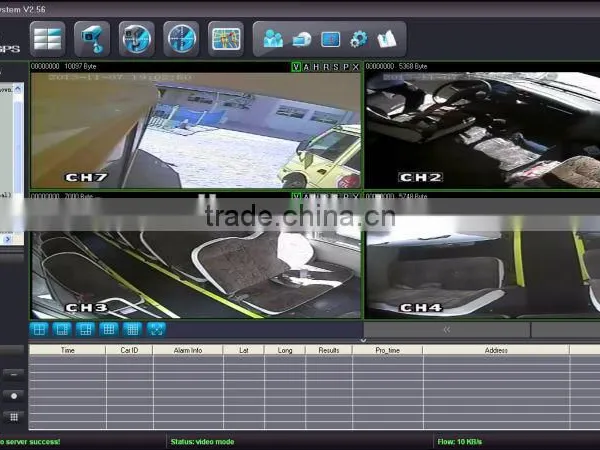The width and height of the screenshot is (600, 450).
Task: Toggle the V button on CH7 video
Action: (296, 67)
